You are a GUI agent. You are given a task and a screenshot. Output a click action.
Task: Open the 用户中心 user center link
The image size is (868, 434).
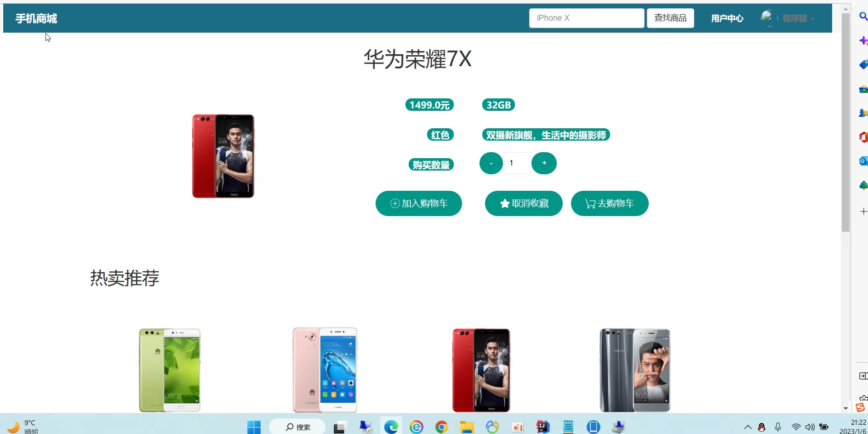point(727,18)
